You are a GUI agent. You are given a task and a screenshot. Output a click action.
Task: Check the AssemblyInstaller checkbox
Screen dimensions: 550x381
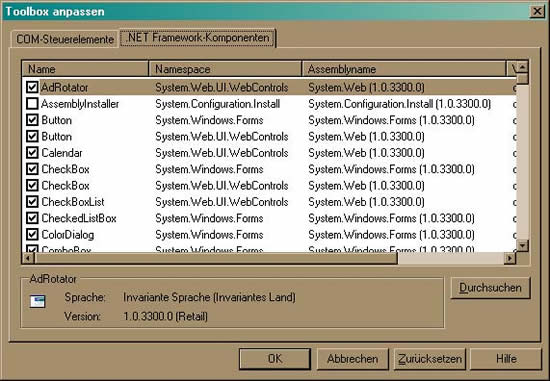32,103
